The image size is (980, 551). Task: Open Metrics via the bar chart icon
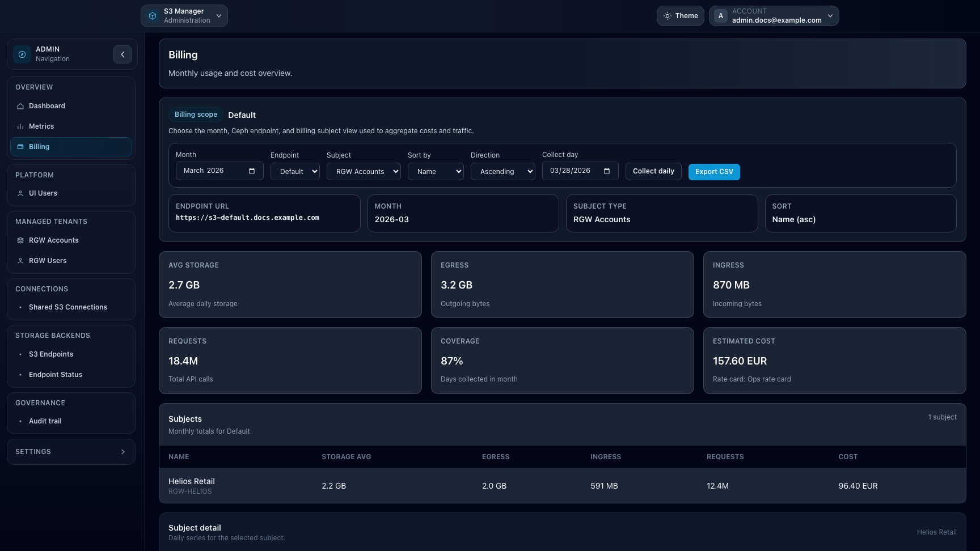point(20,126)
